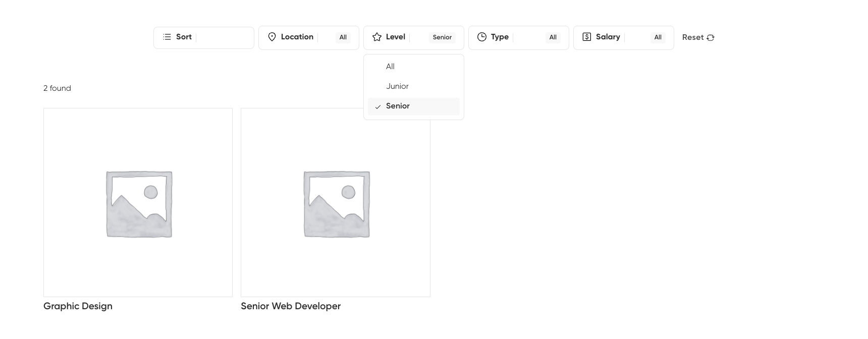868x339 pixels.
Task: Select the Senior level option
Action: coord(398,106)
